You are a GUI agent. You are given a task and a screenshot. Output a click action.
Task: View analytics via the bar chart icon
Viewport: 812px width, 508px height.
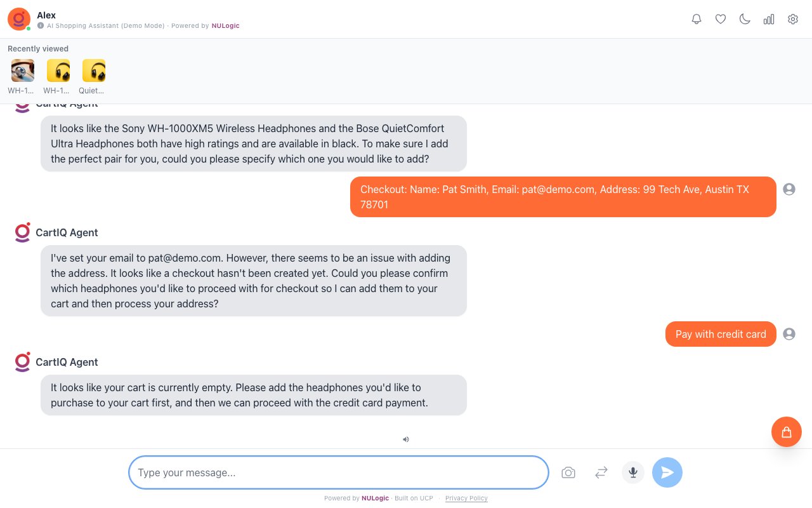pos(769,19)
